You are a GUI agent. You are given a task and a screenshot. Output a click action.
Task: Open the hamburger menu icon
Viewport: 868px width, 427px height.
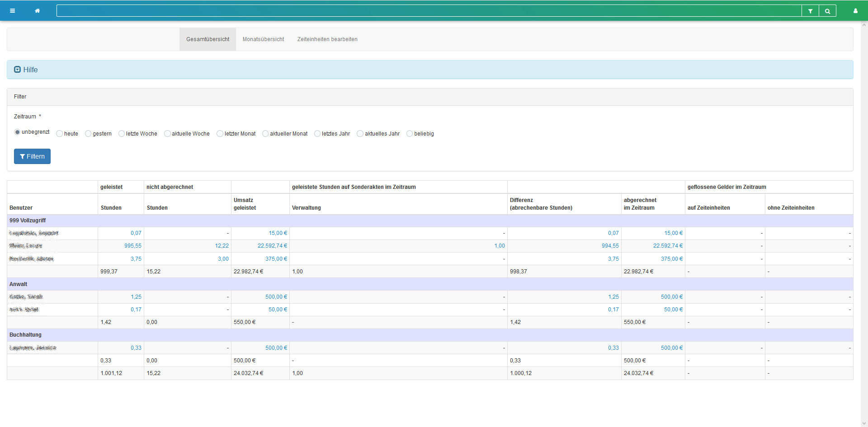click(12, 11)
